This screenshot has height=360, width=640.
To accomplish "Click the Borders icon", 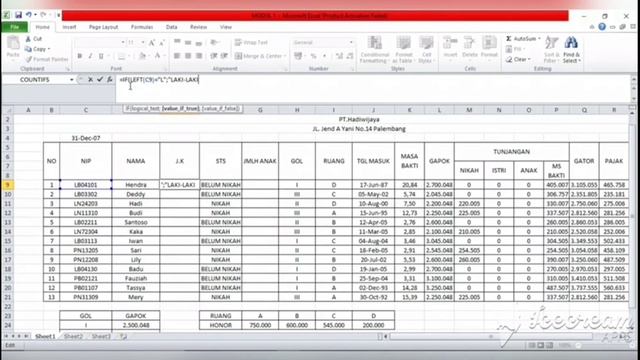I will [x=121, y=56].
